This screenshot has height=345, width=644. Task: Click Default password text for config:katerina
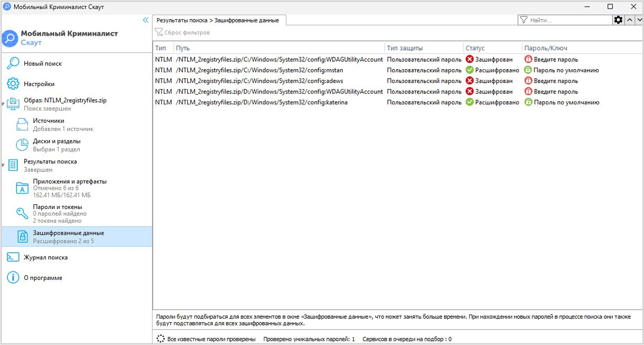point(567,102)
